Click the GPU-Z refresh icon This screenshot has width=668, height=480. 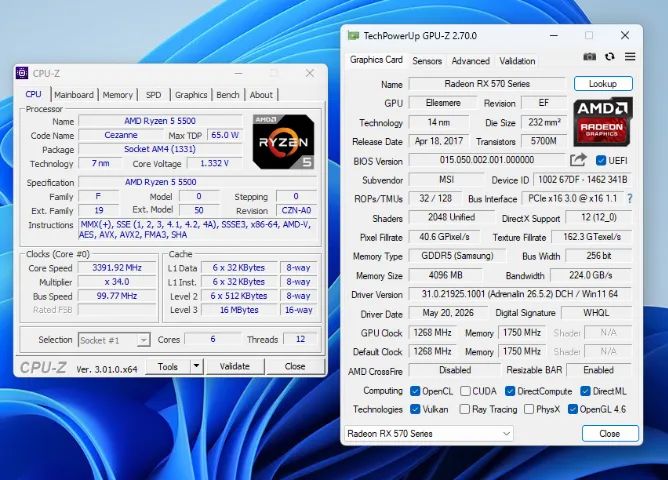[x=610, y=57]
